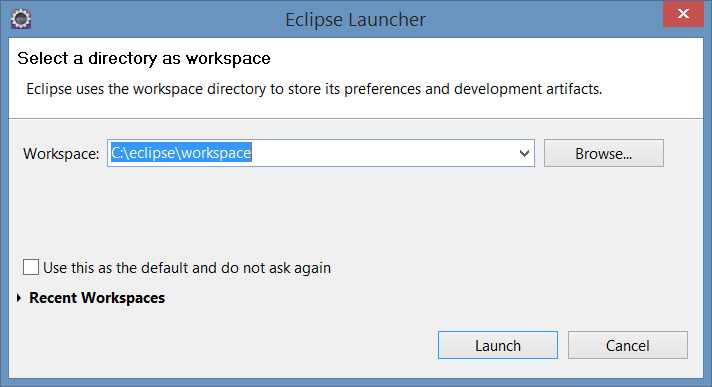Click the 'Select a directory as workspace' heading
This screenshot has width=712, height=387.
coord(143,59)
